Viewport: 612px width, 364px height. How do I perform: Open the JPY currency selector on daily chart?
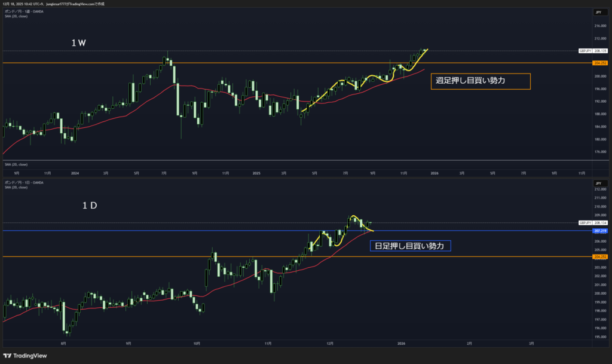pyautogui.click(x=598, y=183)
